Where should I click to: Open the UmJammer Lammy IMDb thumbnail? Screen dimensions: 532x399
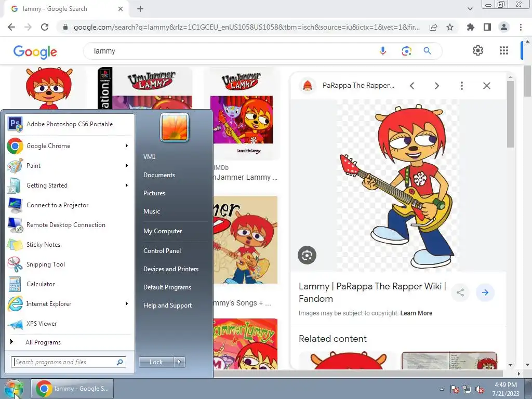point(242,114)
